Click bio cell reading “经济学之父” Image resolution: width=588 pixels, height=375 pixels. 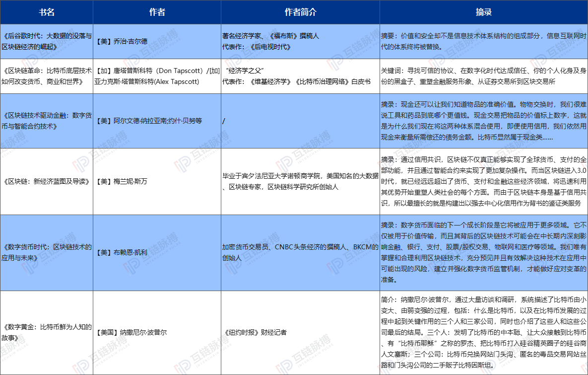click(x=300, y=76)
